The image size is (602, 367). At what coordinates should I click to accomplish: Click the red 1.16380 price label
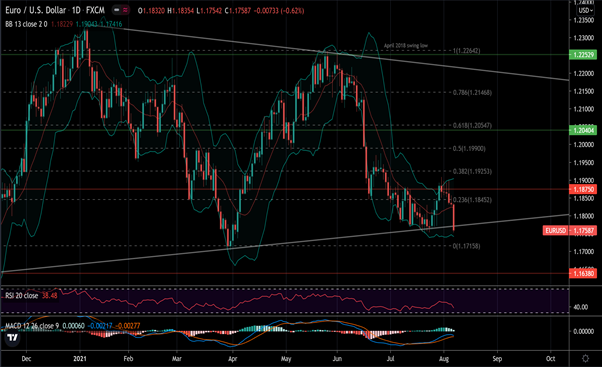(x=583, y=273)
